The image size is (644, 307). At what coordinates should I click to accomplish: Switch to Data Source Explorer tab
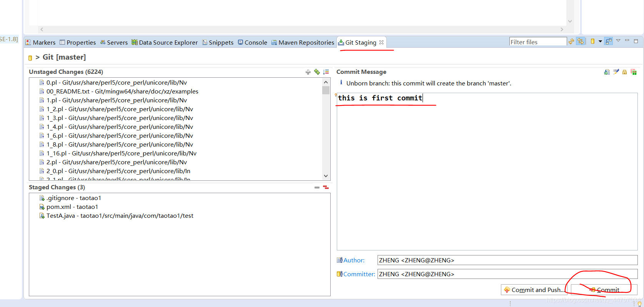165,42
